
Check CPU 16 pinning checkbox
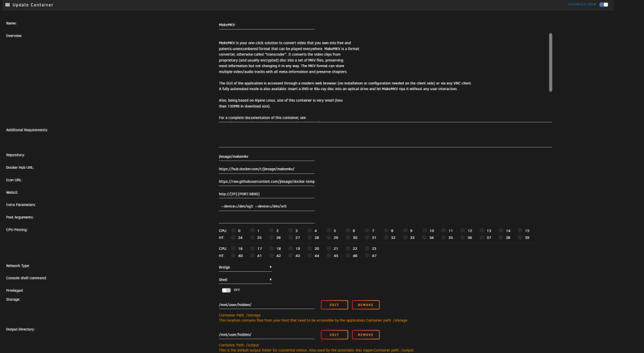point(233,249)
